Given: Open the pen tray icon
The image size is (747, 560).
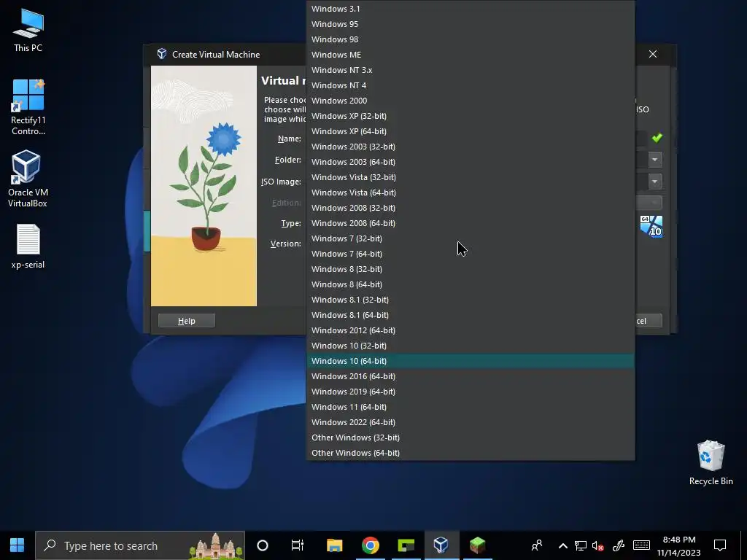Looking at the screenshot, I should (619, 545).
